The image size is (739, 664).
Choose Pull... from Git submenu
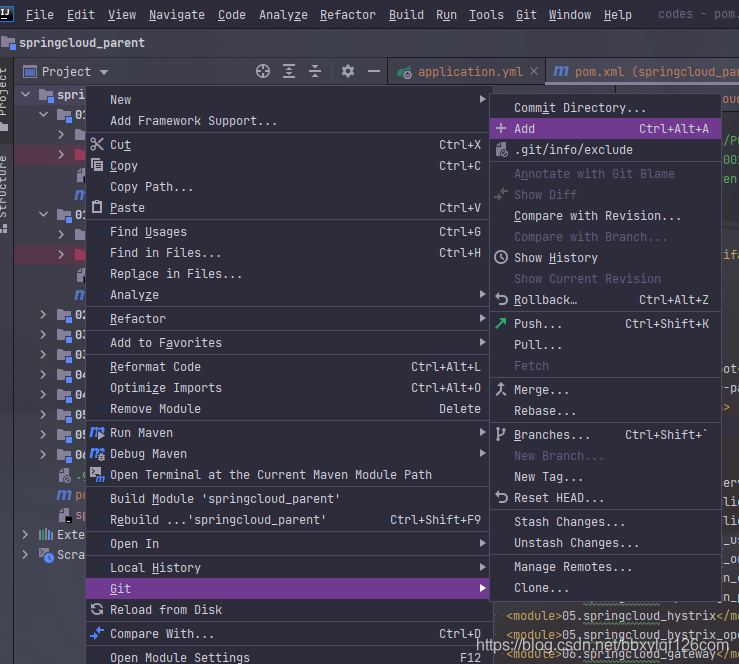pos(605,344)
